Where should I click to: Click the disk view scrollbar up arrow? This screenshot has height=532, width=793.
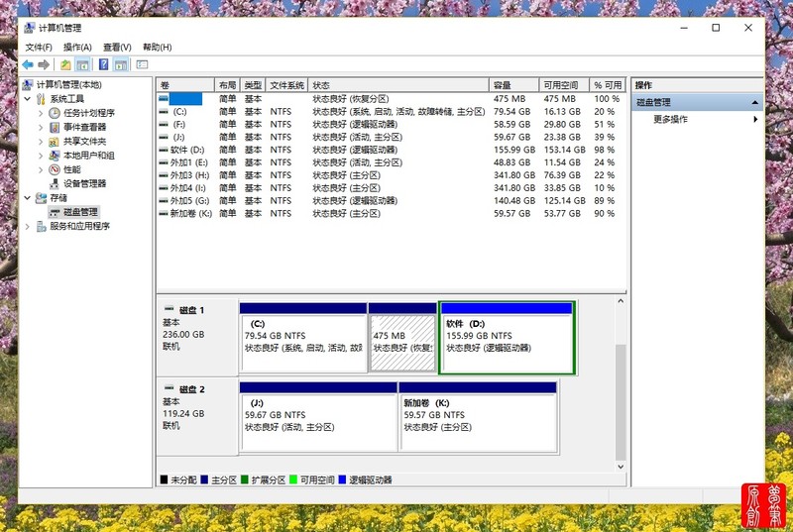[x=621, y=301]
